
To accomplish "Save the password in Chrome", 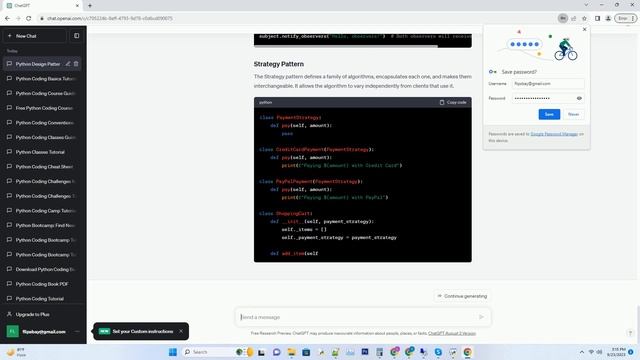I will pos(549,114).
